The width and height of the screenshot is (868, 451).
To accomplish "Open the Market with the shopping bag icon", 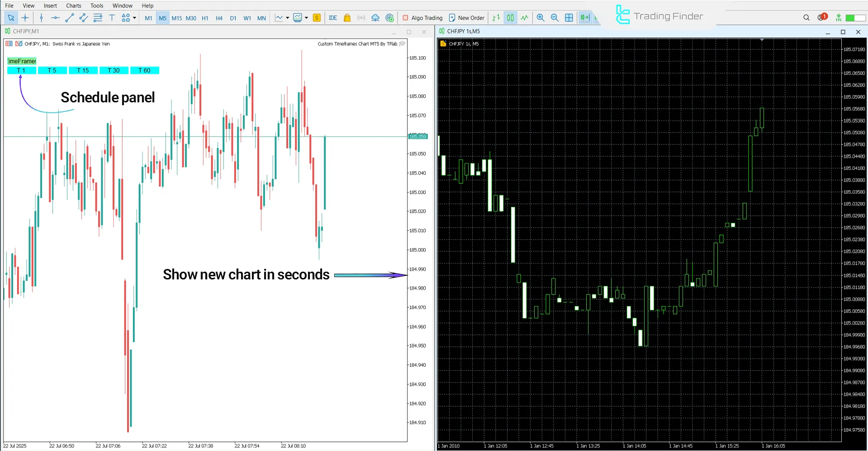I will (x=347, y=18).
